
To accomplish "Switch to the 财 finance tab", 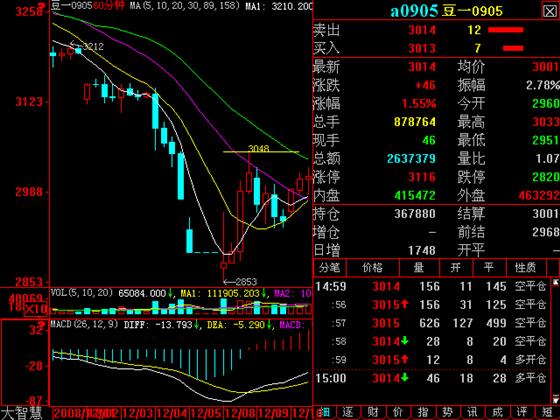I will click(x=373, y=413).
